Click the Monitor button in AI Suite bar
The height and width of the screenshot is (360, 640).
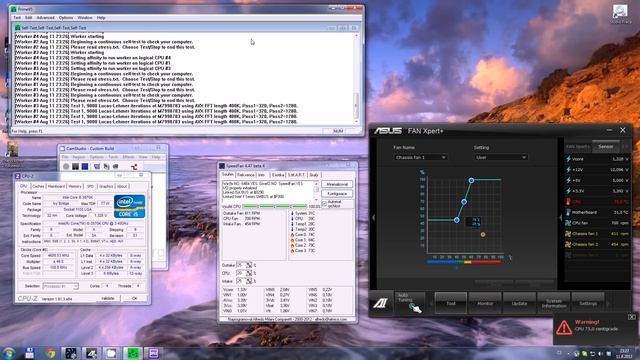[x=485, y=303]
